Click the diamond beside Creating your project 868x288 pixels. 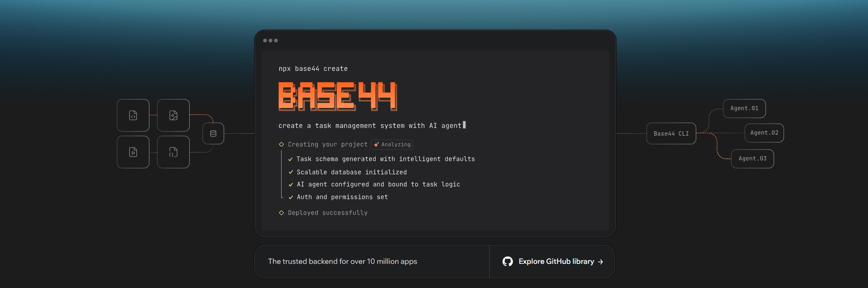coord(282,144)
